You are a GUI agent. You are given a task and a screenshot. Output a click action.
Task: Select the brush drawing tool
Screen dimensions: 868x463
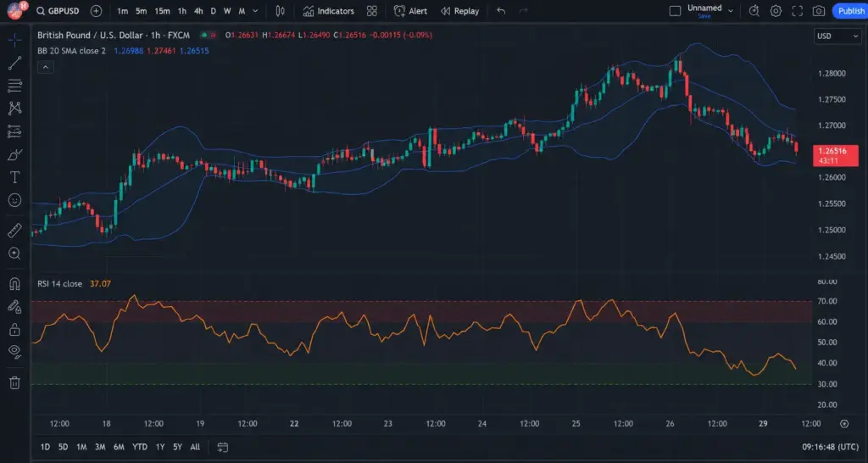pos(15,154)
